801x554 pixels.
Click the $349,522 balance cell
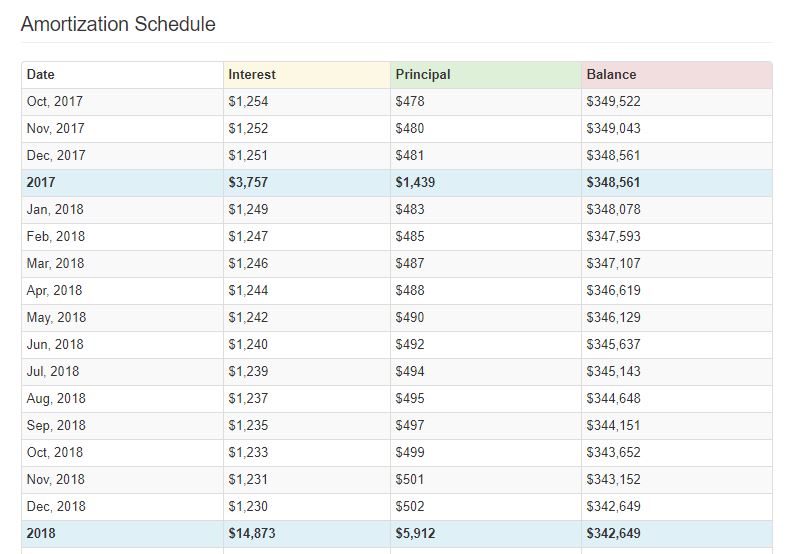point(613,101)
